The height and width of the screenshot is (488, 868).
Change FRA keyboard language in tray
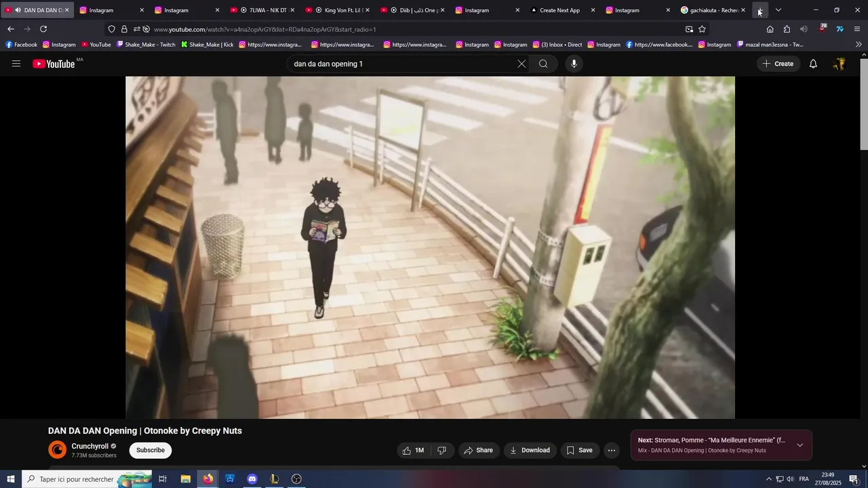[x=804, y=479]
